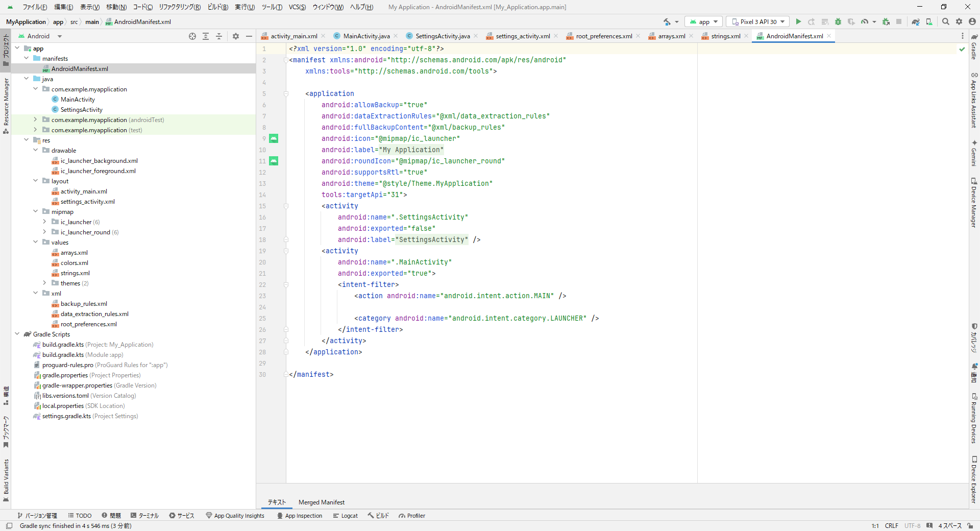Sync project with Gradle files elephant icon

click(916, 21)
